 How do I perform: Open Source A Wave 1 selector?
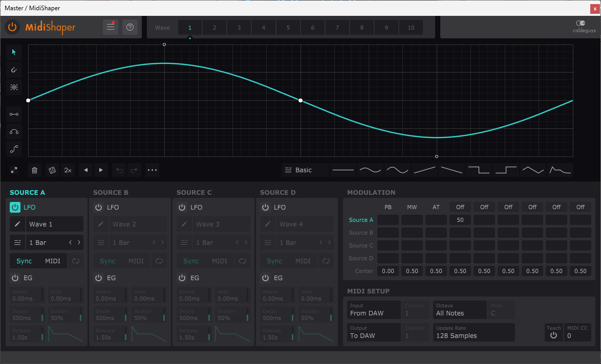tap(54, 224)
